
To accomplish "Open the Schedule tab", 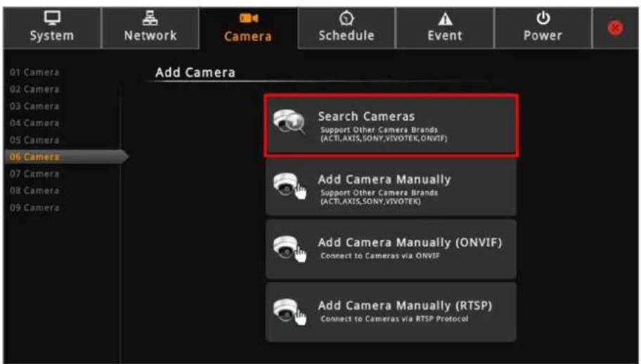I will click(x=347, y=28).
